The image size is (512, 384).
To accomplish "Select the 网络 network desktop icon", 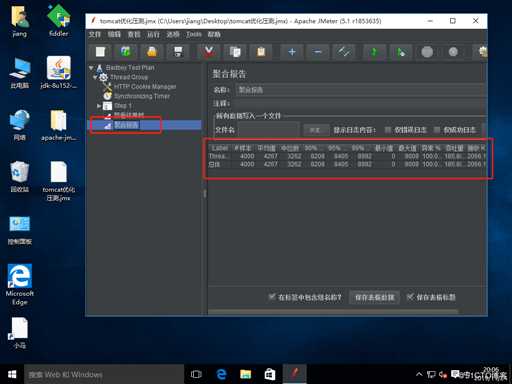I will click(20, 125).
